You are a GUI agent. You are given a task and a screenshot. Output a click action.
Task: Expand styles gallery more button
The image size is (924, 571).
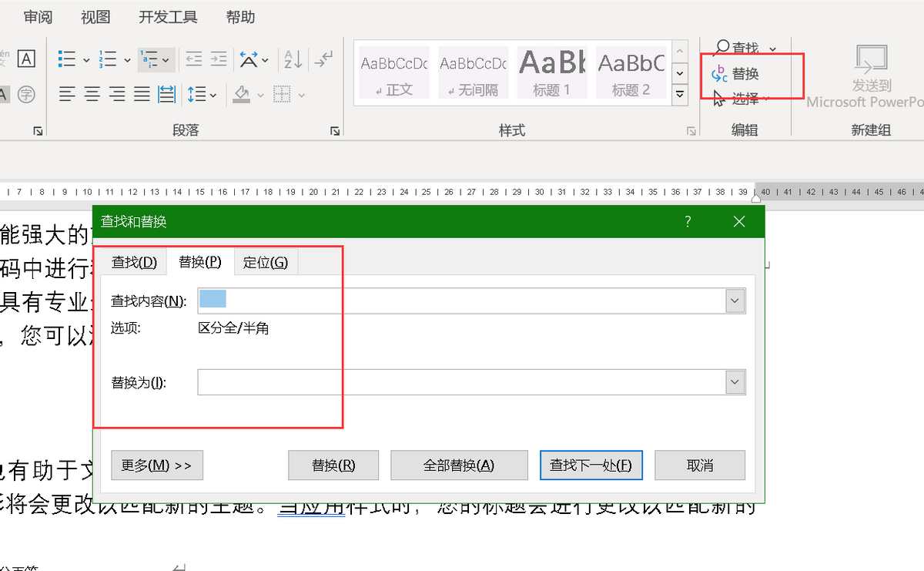coord(679,94)
